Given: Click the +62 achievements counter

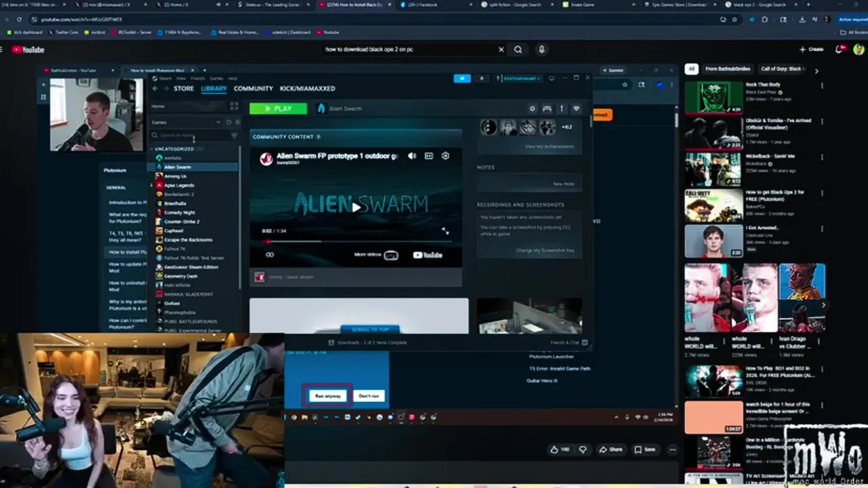Looking at the screenshot, I should (x=567, y=127).
